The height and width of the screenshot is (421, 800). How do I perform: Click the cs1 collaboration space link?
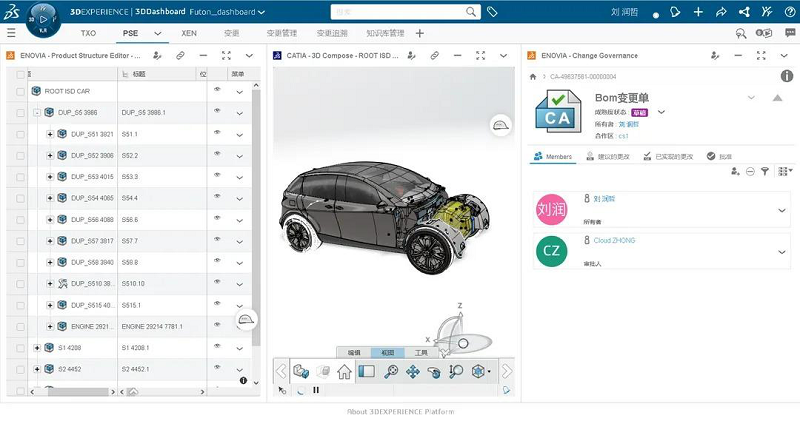[623, 135]
